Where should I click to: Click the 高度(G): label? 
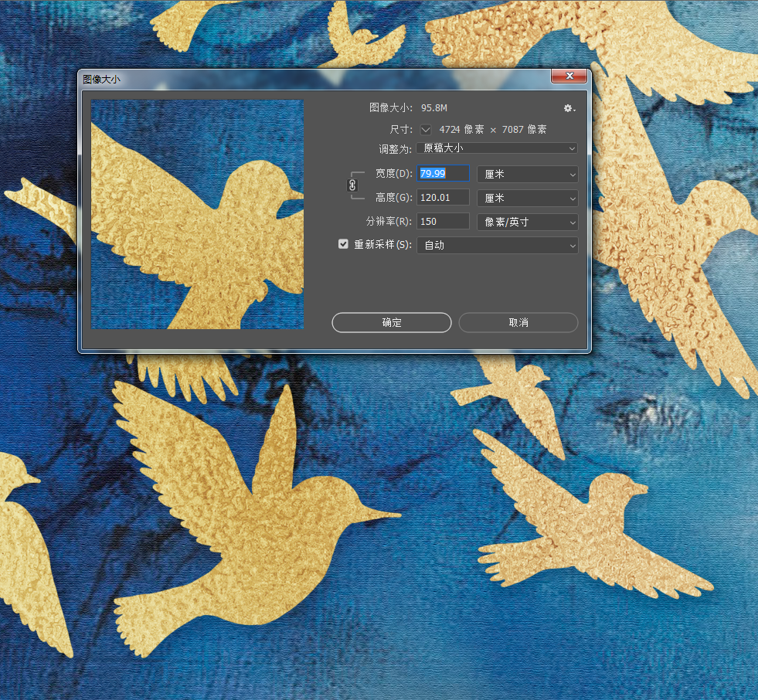(394, 197)
